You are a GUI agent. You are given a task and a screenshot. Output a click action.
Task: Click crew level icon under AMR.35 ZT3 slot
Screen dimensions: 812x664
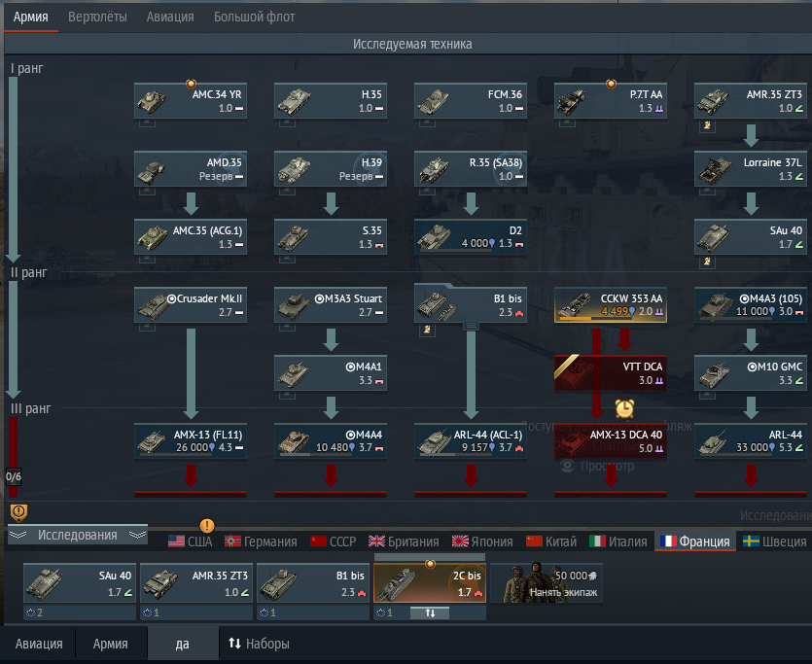(x=147, y=612)
